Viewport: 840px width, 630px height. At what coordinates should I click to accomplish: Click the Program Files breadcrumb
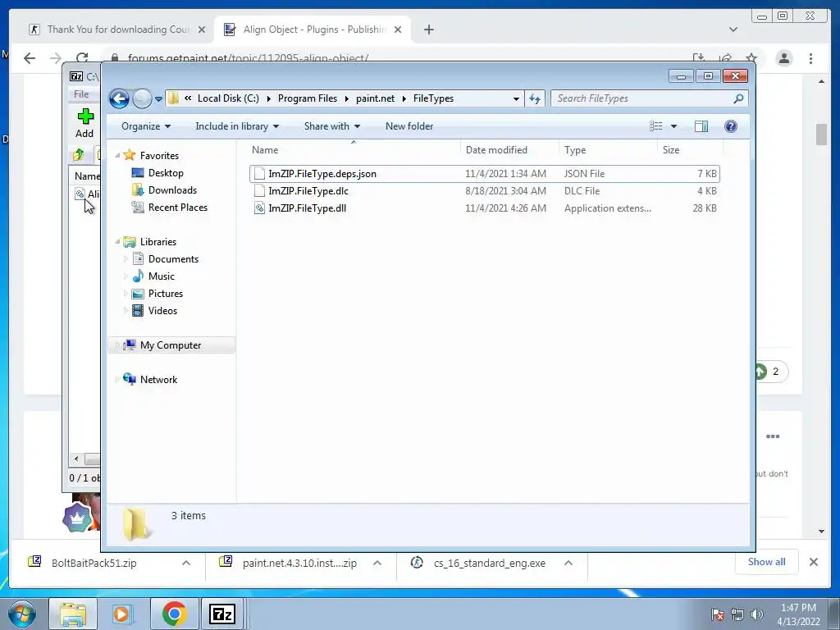click(x=308, y=98)
